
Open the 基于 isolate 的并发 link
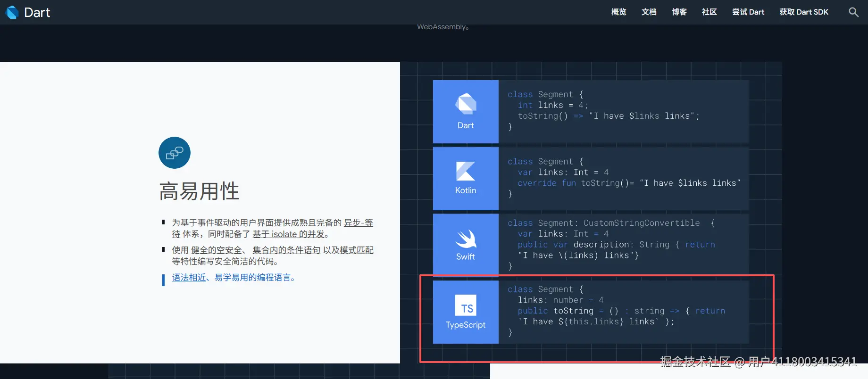289,234
